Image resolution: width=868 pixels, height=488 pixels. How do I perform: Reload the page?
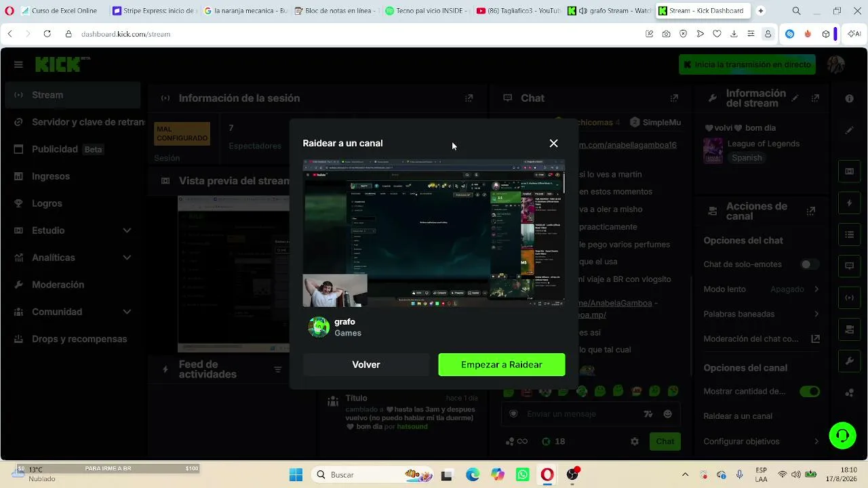pos(47,34)
